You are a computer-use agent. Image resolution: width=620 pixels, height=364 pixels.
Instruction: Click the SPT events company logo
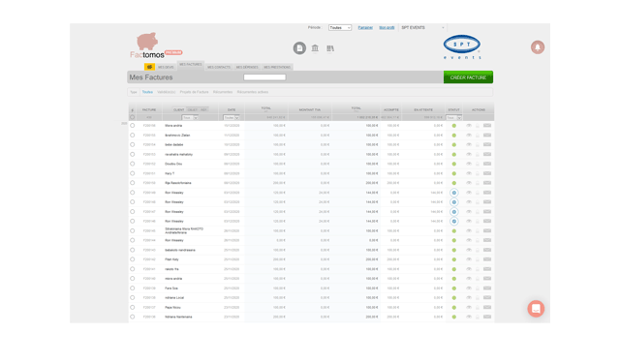(462, 47)
